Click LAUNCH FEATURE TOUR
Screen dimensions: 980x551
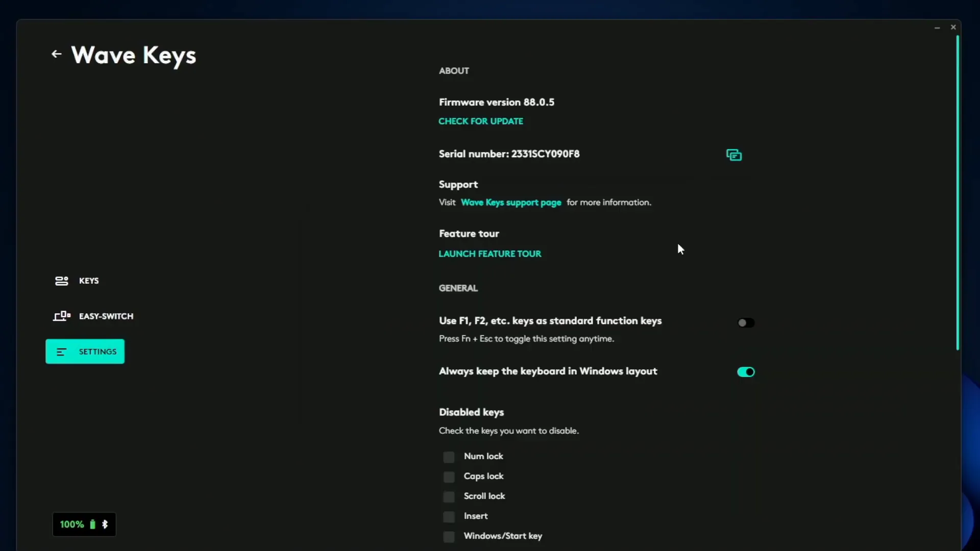(x=490, y=254)
